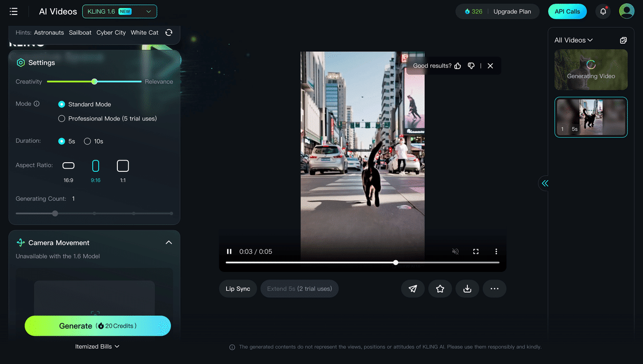Refresh the prompt hints

click(x=169, y=33)
